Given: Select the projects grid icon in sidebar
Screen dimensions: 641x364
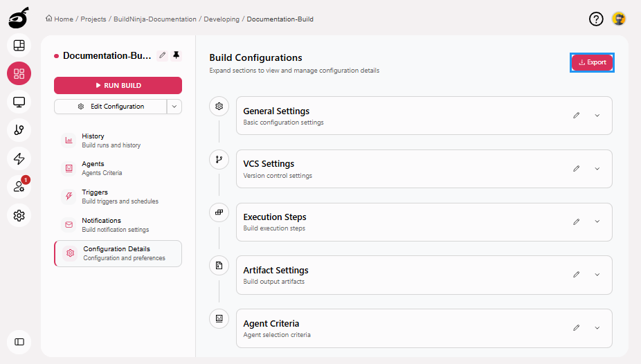Looking at the screenshot, I should coord(19,73).
